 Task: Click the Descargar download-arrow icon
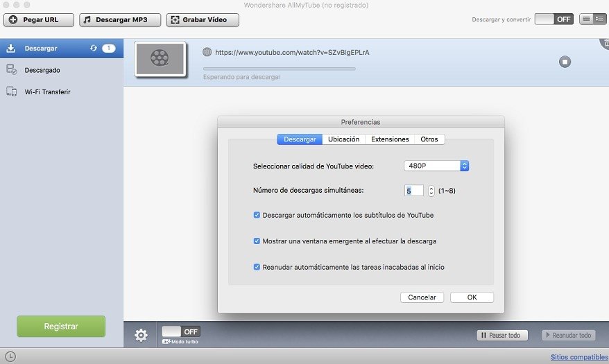tap(11, 48)
